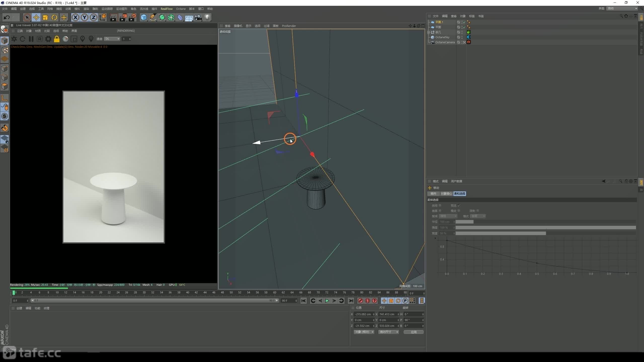
Task: Select the Scale tool
Action: (x=45, y=17)
